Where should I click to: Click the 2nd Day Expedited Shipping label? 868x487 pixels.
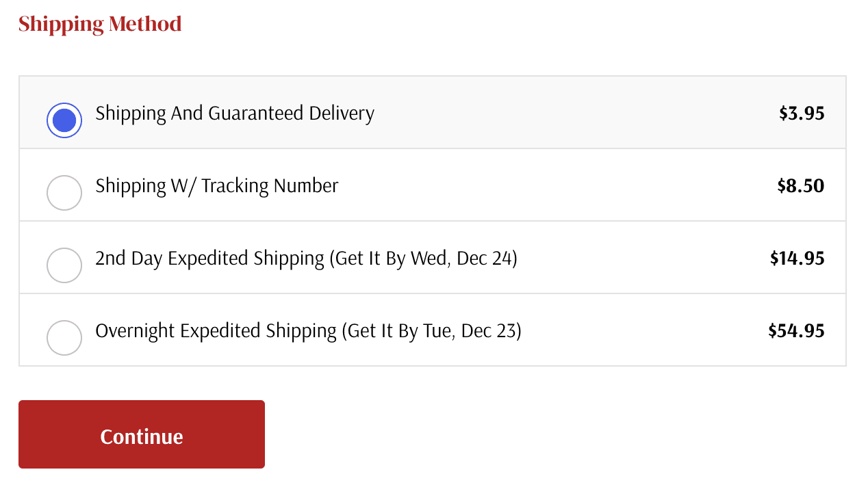click(x=209, y=259)
